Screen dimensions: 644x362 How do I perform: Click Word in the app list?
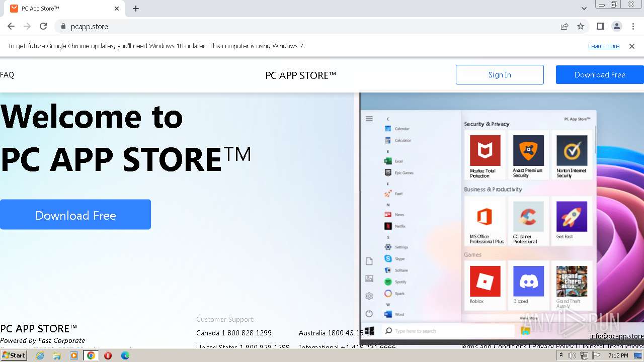pyautogui.click(x=394, y=314)
